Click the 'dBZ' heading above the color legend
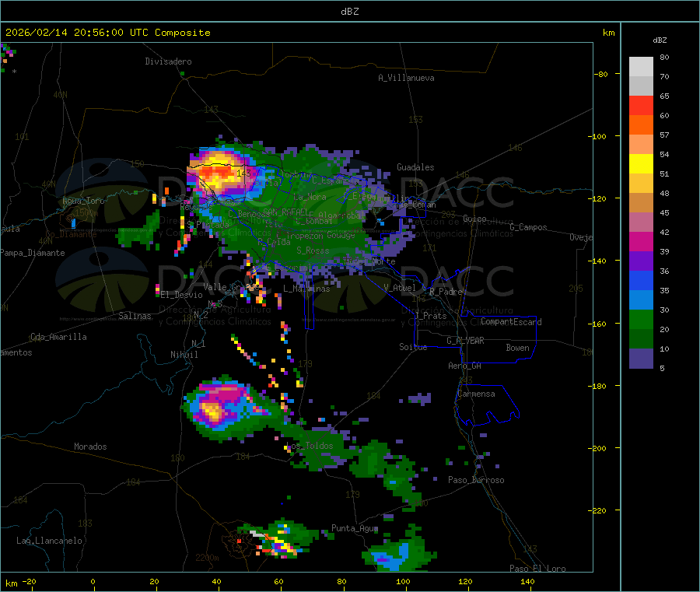Image resolution: width=700 pixels, height=592 pixels. 660,40
